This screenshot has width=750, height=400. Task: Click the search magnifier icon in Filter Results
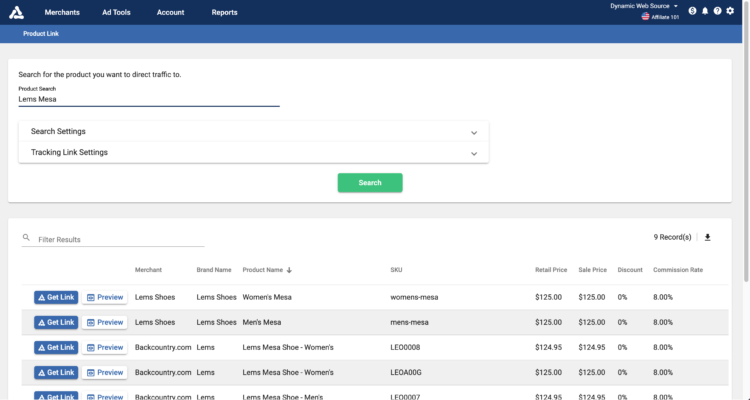click(x=27, y=238)
